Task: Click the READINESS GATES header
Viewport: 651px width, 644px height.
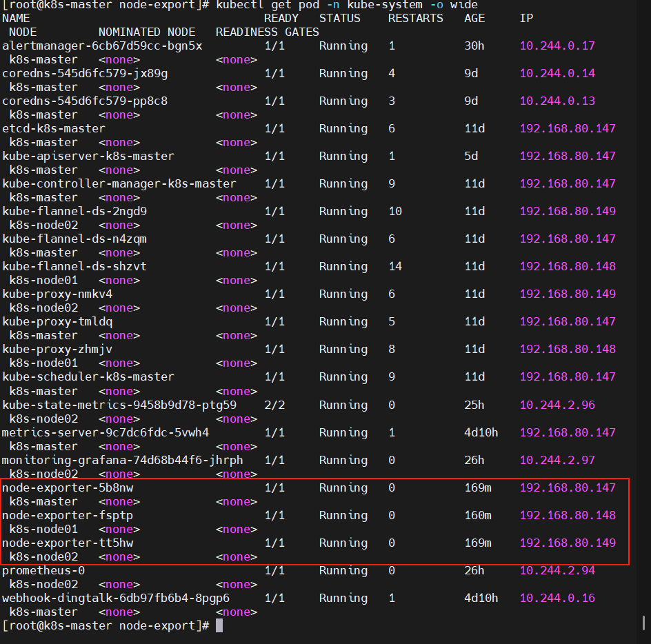Action: [268, 32]
